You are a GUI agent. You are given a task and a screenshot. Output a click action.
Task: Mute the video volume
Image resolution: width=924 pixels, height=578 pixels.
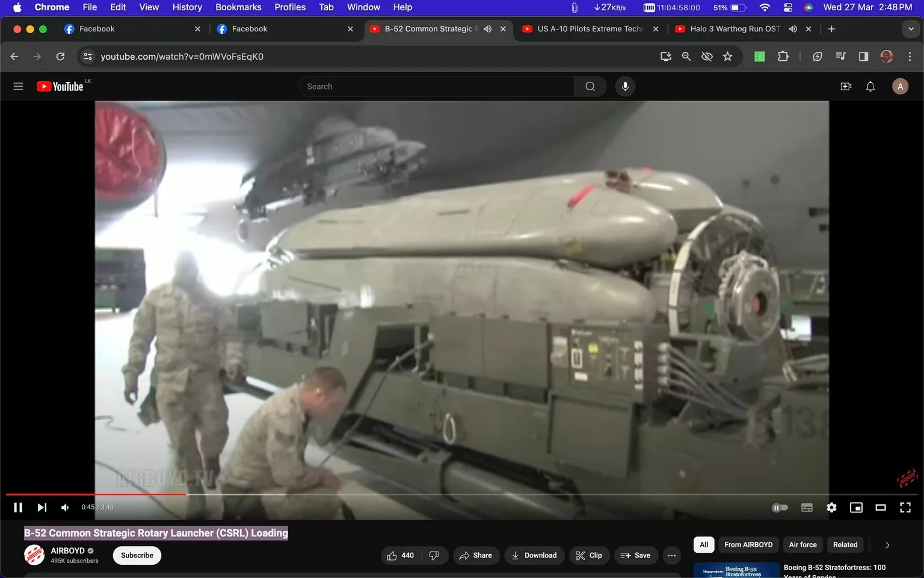[65, 508]
